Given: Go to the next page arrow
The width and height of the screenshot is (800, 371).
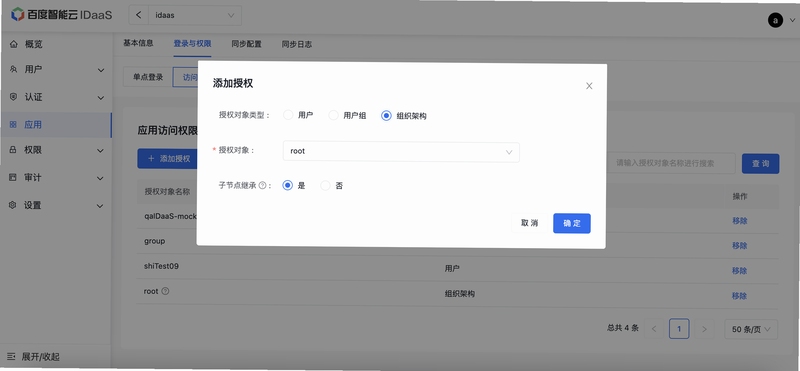Looking at the screenshot, I should 704,329.
